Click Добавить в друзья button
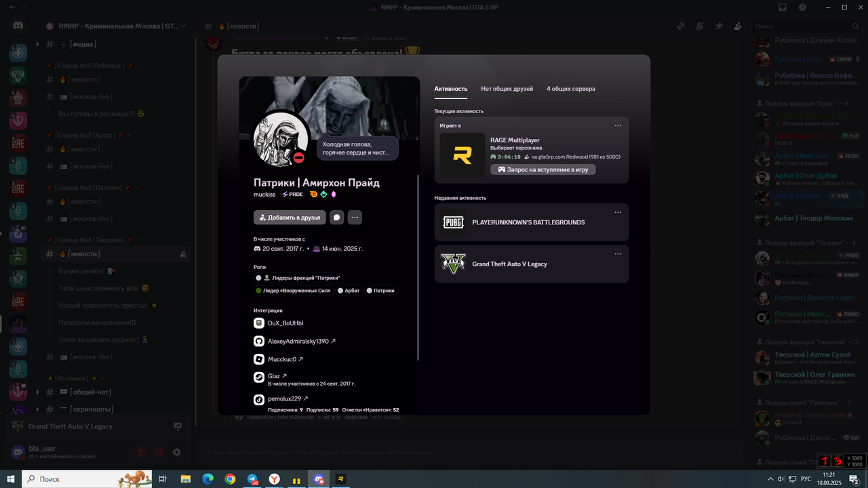Image resolution: width=868 pixels, height=488 pixels. 290,218
